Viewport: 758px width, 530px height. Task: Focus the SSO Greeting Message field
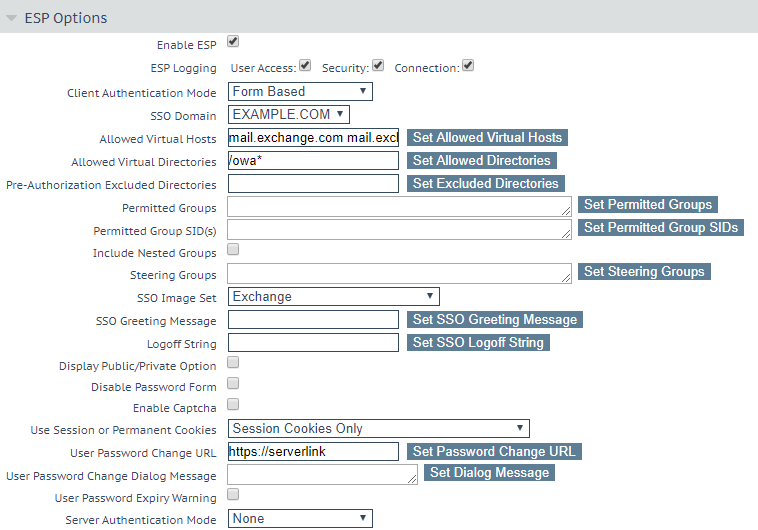(313, 320)
